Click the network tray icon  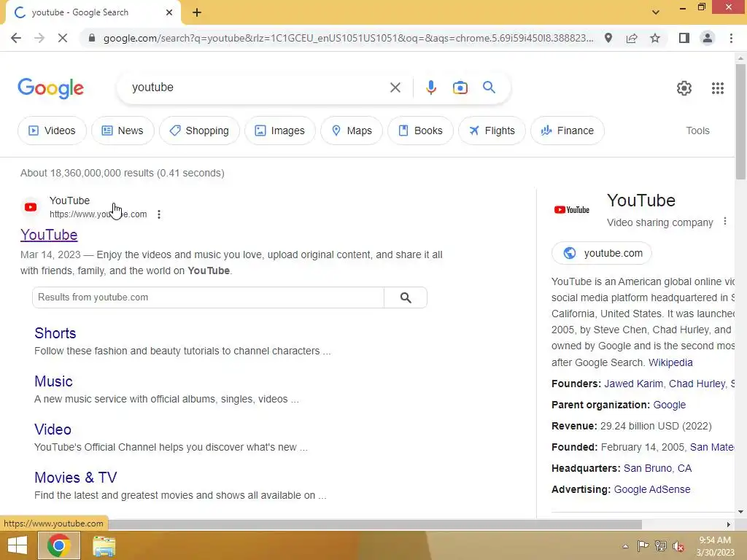pos(661,546)
